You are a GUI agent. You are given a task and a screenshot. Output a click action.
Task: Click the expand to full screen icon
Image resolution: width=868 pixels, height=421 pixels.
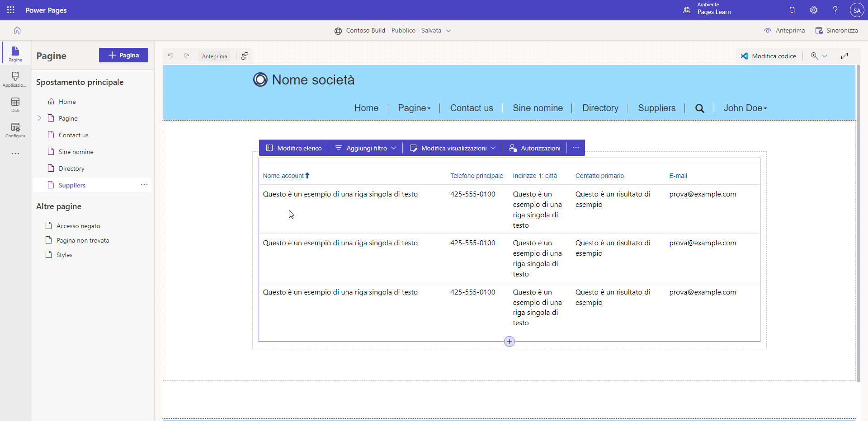[x=844, y=56]
